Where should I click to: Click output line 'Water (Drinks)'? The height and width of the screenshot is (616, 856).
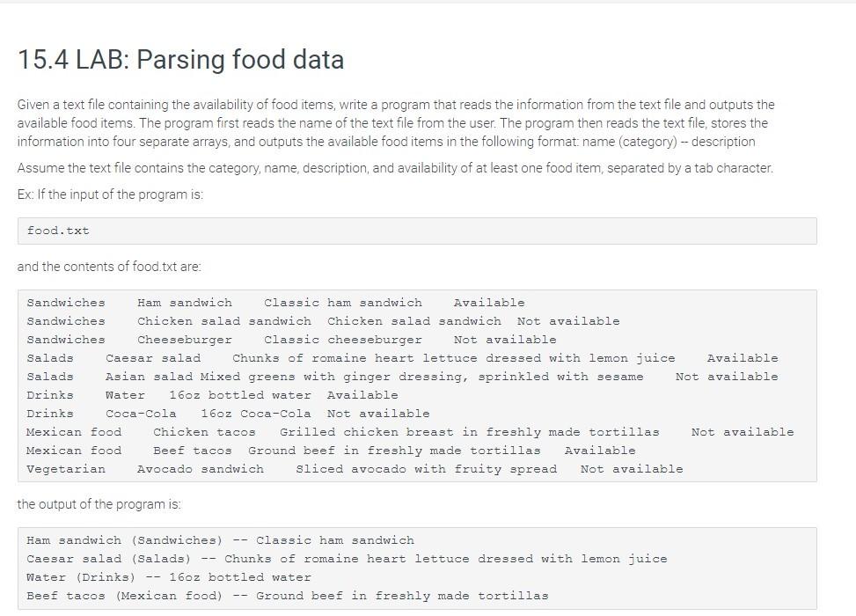click(x=169, y=578)
